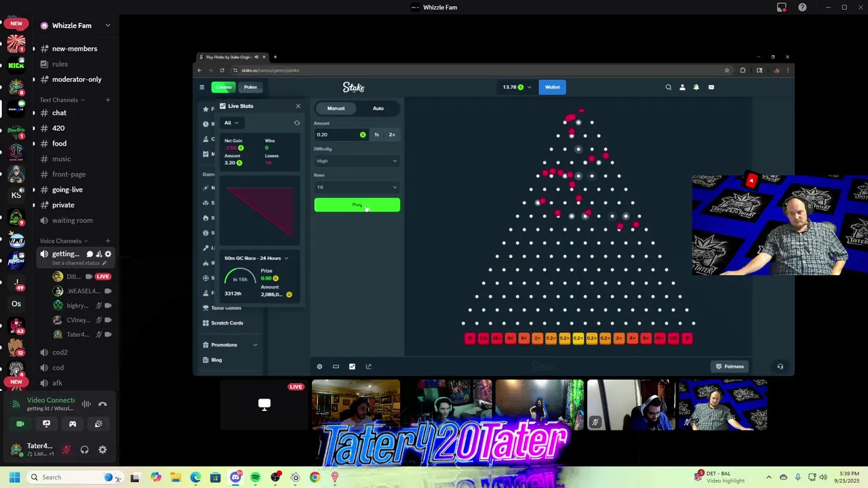Click the bet Amount input field

click(341, 134)
